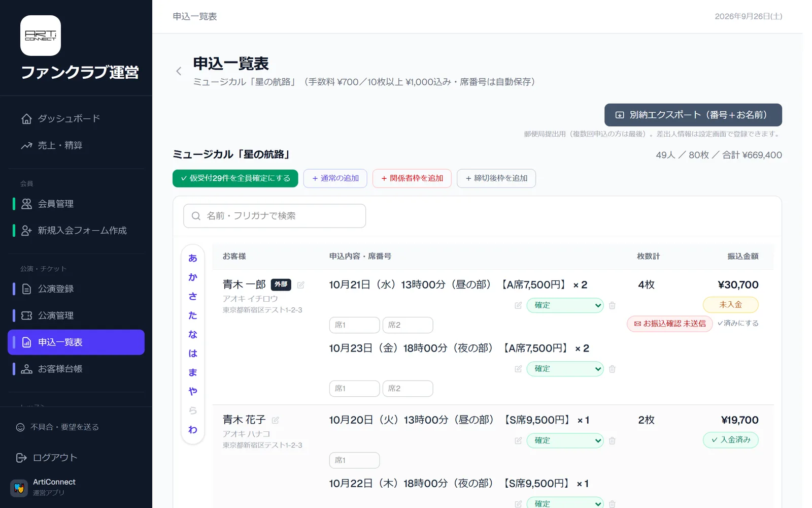Click the ArtiConnect logo in the sidebar
Screen dimensions: 812x508
(x=41, y=36)
